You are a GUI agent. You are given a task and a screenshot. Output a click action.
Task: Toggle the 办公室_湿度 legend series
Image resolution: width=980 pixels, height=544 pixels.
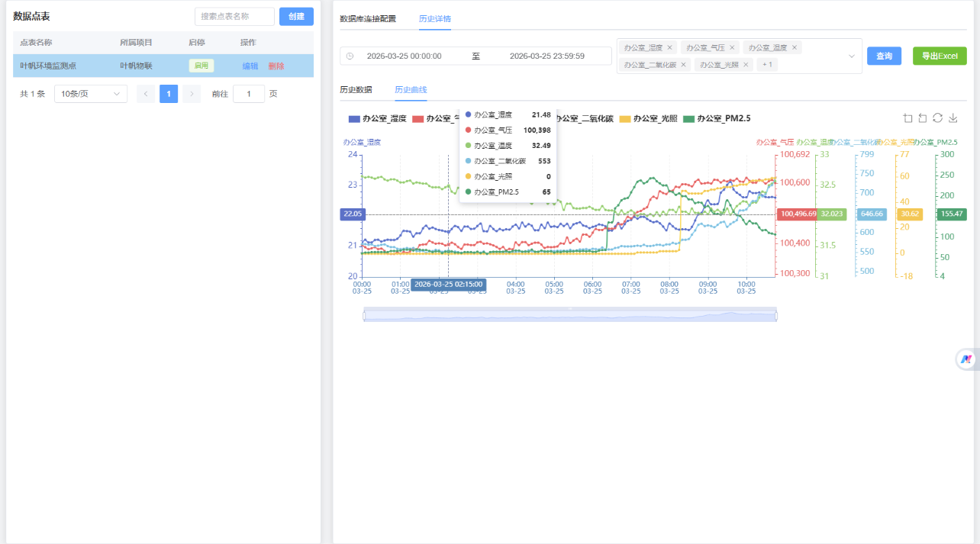pos(377,119)
